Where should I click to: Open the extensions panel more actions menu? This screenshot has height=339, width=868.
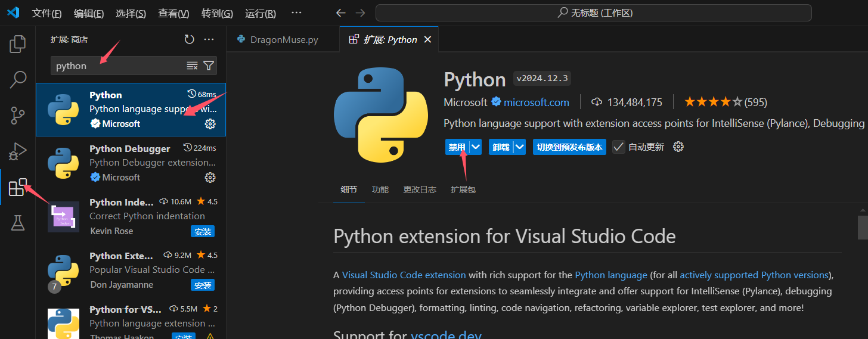(209, 39)
